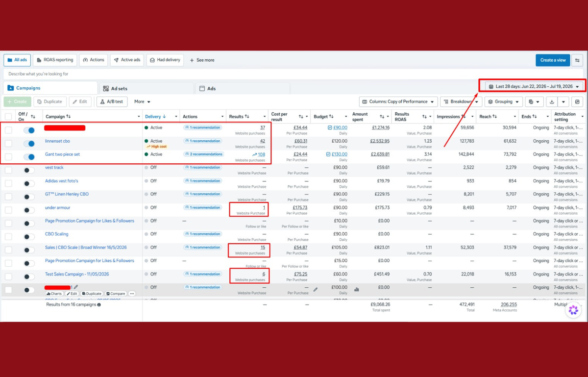The height and width of the screenshot is (377, 588).
Task: Switch to the Ads tab
Action: [x=243, y=89]
